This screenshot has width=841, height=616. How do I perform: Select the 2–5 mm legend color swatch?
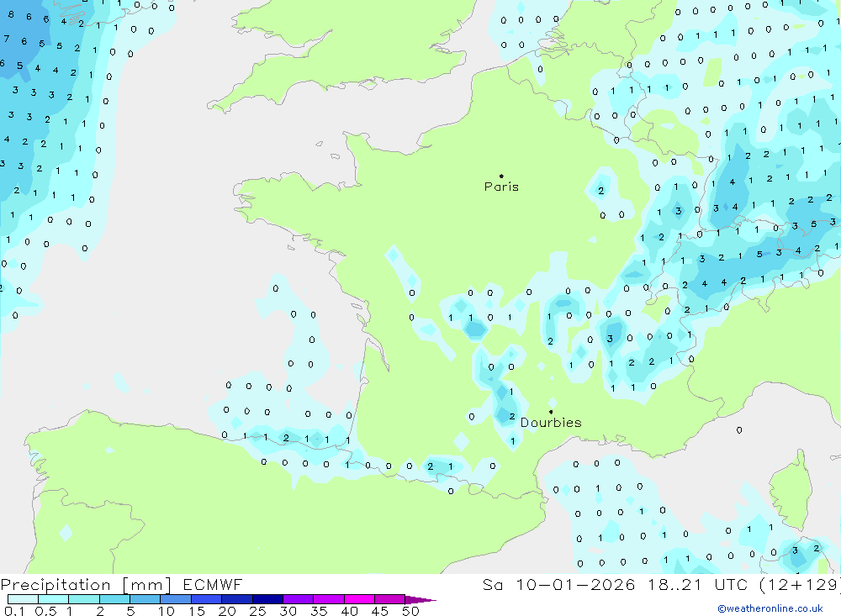coord(114,599)
